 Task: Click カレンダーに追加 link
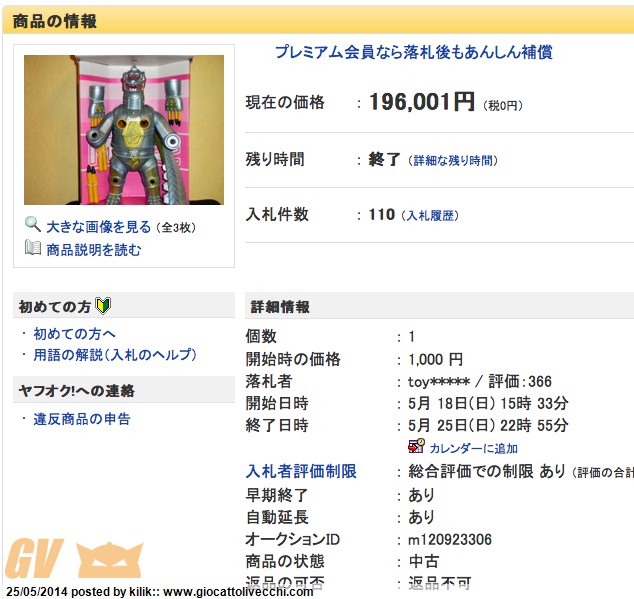(473, 448)
